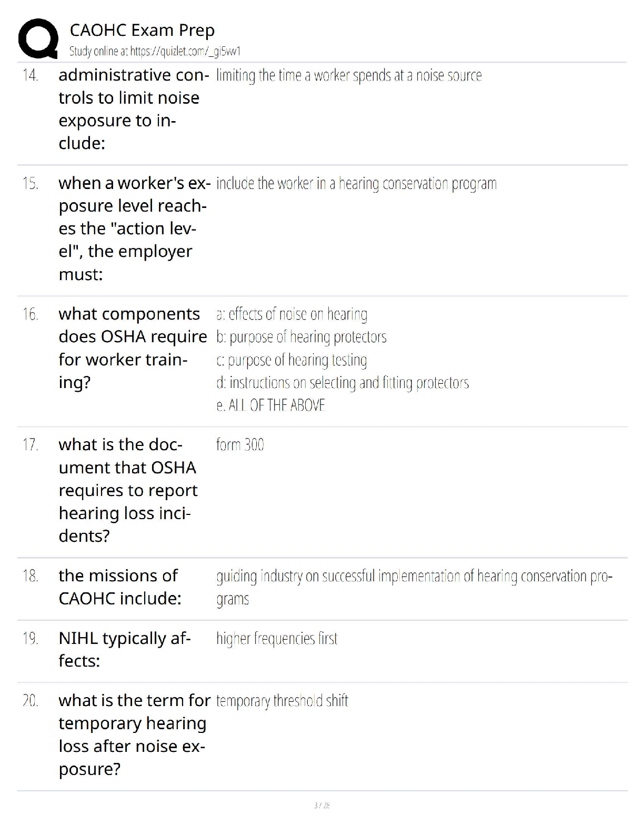
Task: Click the page number indicator 3 / 28
Action: [321, 806]
